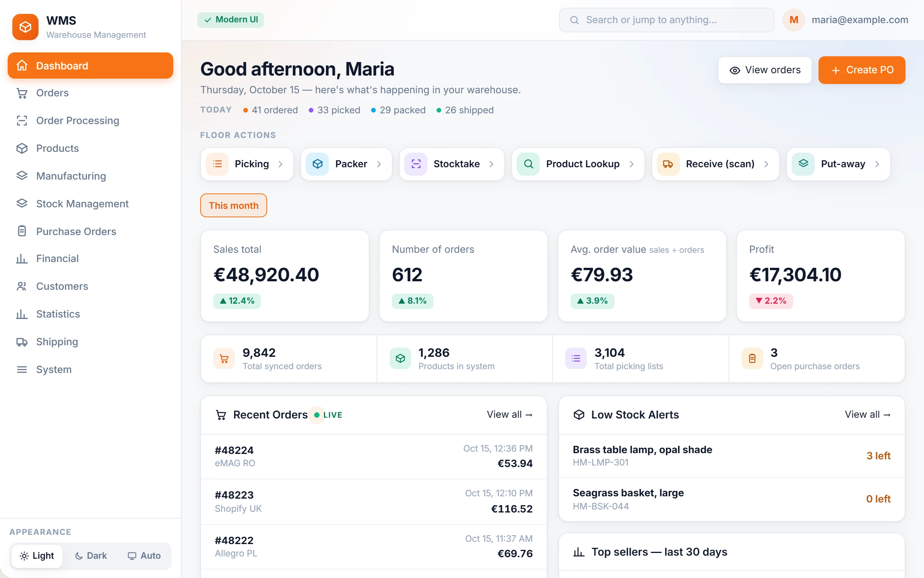Screen dimensions: 924x578
Task: Toggle the Modern UI badge
Action: tap(231, 20)
